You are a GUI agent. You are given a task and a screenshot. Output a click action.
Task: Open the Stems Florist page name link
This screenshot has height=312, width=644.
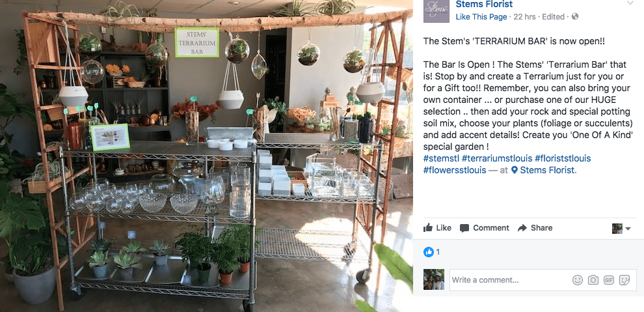[x=484, y=5]
